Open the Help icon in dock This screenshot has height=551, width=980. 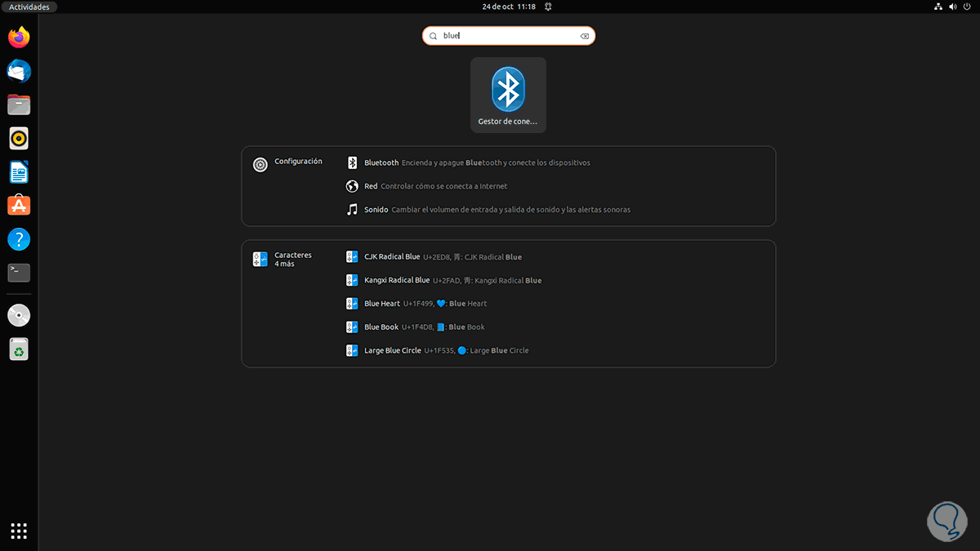tap(19, 239)
